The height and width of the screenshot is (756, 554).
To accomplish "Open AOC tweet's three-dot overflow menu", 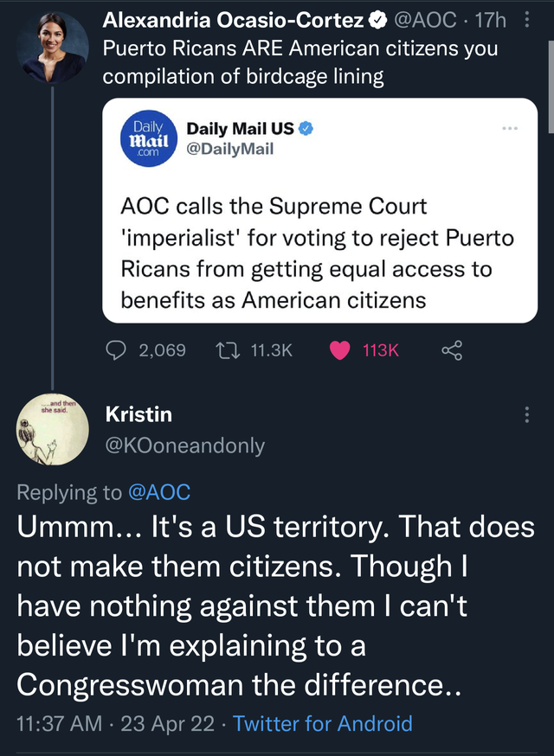I will pos(526,18).
